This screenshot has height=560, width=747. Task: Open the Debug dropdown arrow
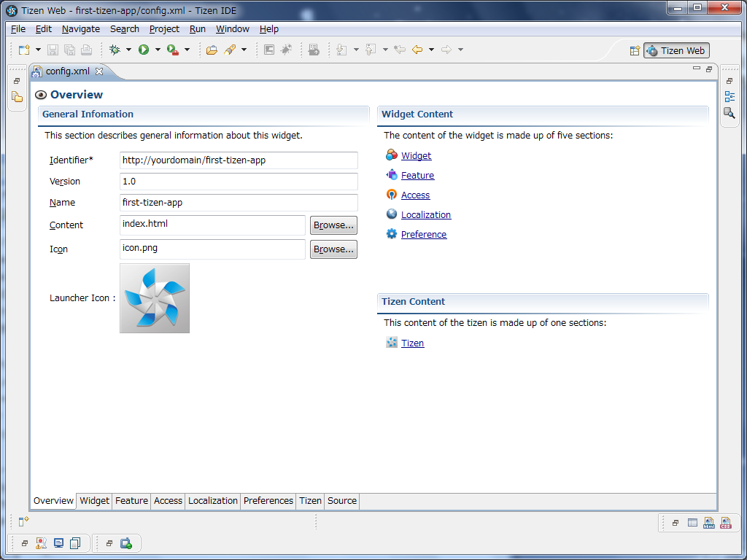coord(128,50)
